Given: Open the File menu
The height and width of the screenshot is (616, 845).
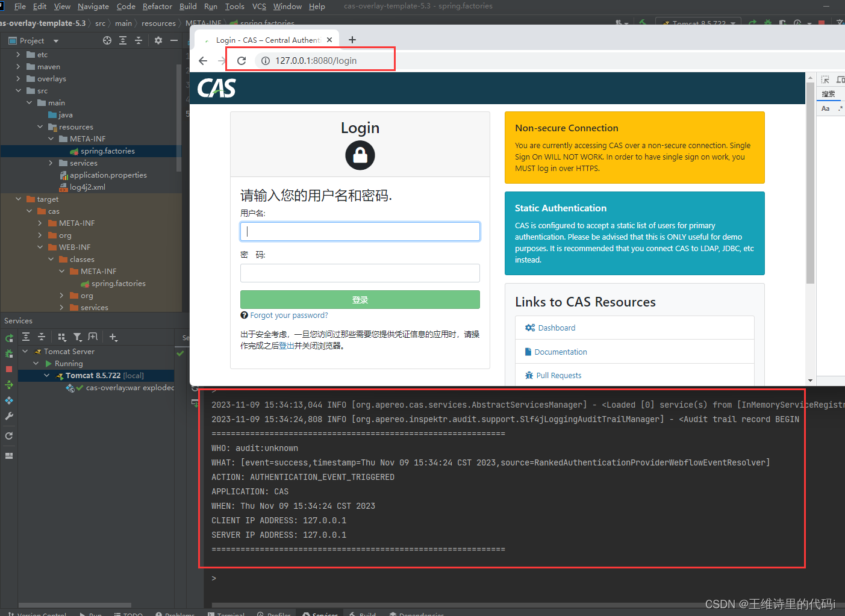Looking at the screenshot, I should (x=20, y=6).
